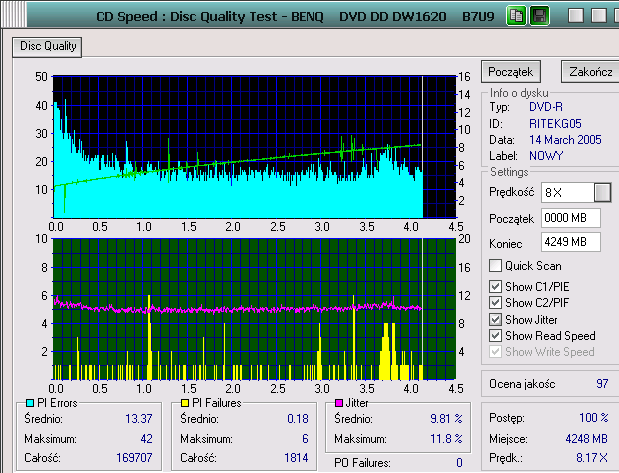Click PI Failures average 0.18
This screenshot has height=473, width=619.
(x=298, y=419)
